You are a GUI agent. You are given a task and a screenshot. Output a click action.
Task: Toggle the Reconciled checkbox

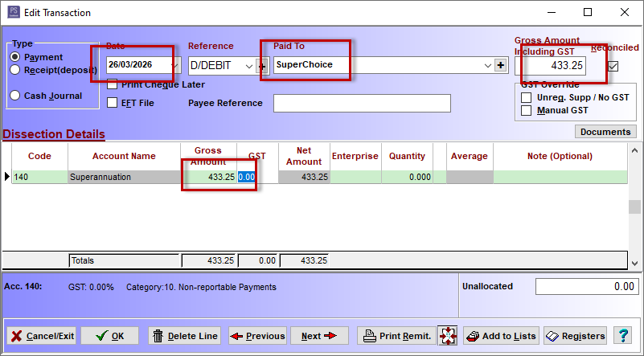[x=613, y=66]
